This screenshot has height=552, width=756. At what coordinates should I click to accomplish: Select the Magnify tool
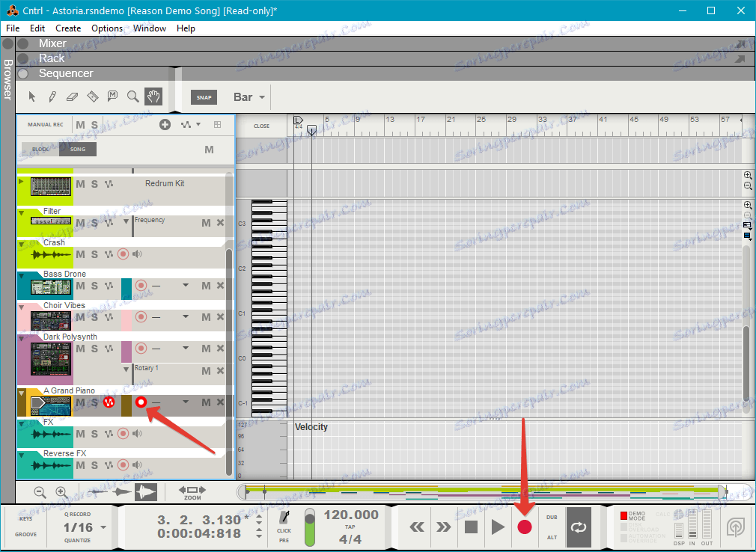pyautogui.click(x=133, y=96)
